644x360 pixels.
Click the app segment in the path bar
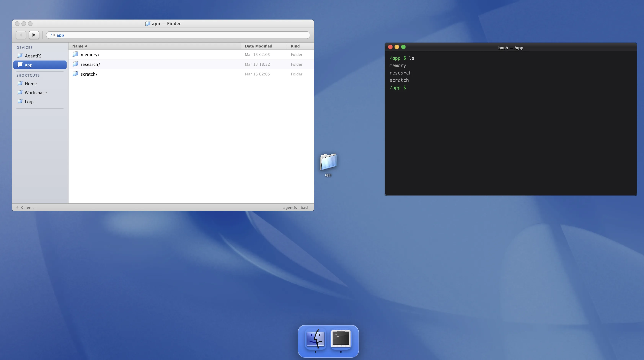60,35
